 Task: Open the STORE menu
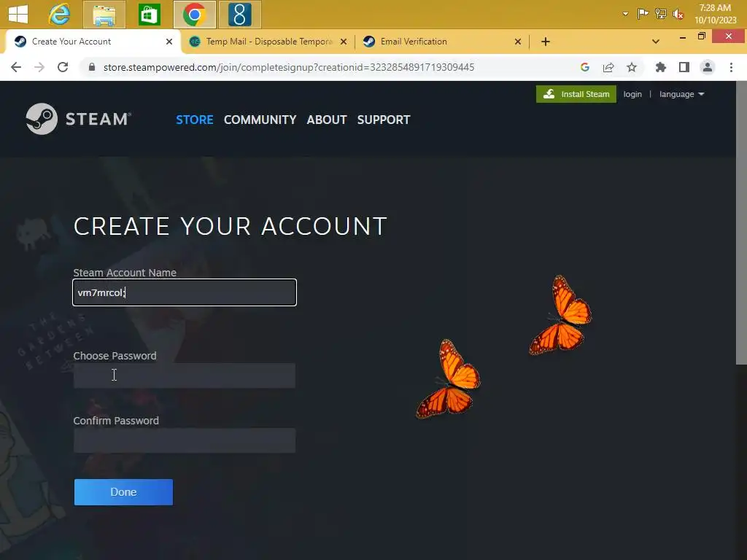pyautogui.click(x=194, y=120)
